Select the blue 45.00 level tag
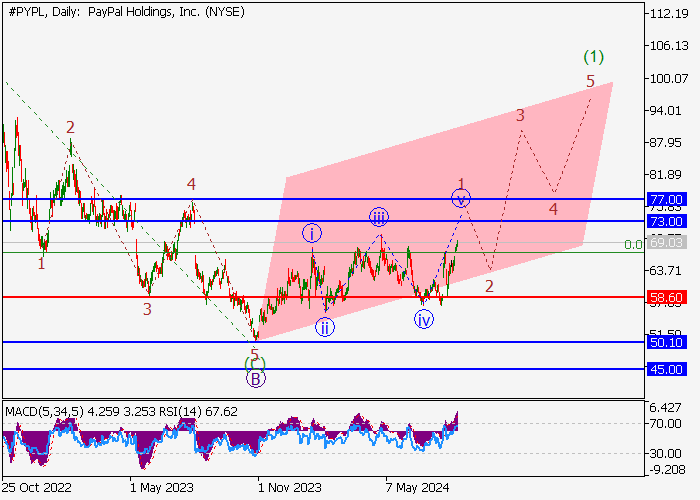Viewport: 700px width, 500px height. click(667, 370)
